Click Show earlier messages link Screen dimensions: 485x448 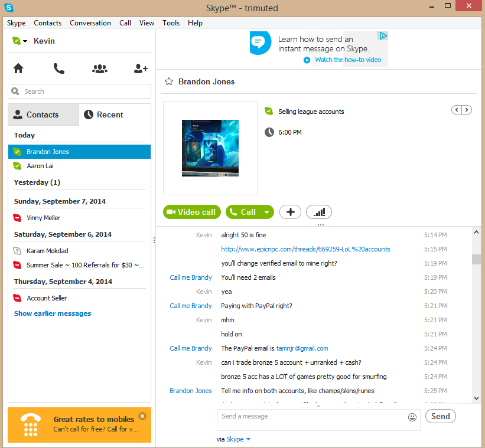click(x=53, y=313)
